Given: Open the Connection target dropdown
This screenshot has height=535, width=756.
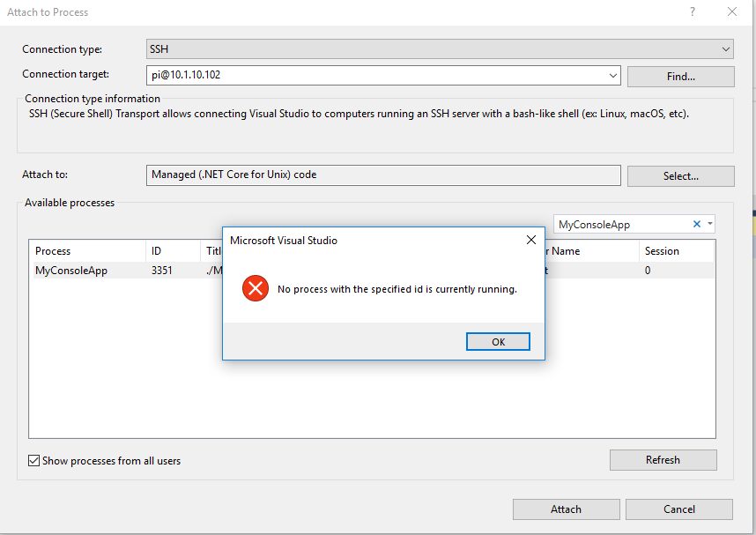Looking at the screenshot, I should tap(612, 75).
